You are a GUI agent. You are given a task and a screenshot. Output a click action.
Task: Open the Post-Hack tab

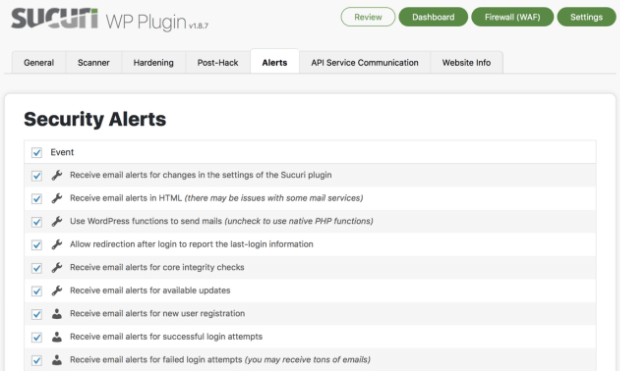tap(218, 62)
